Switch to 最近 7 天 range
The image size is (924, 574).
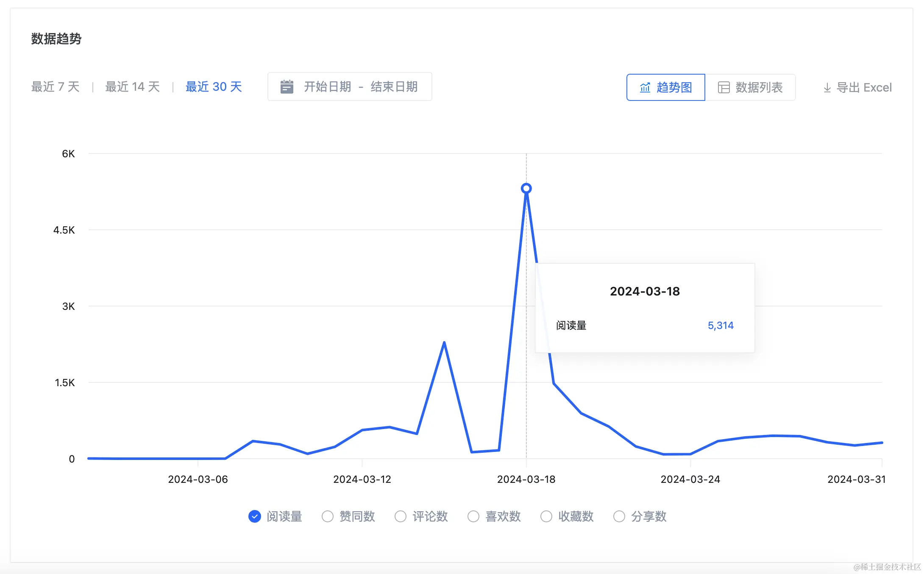tap(56, 87)
